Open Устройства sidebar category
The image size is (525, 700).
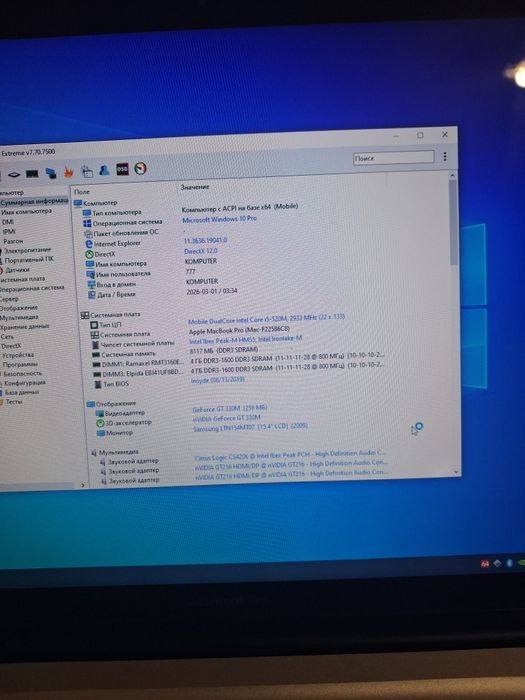coord(17,355)
